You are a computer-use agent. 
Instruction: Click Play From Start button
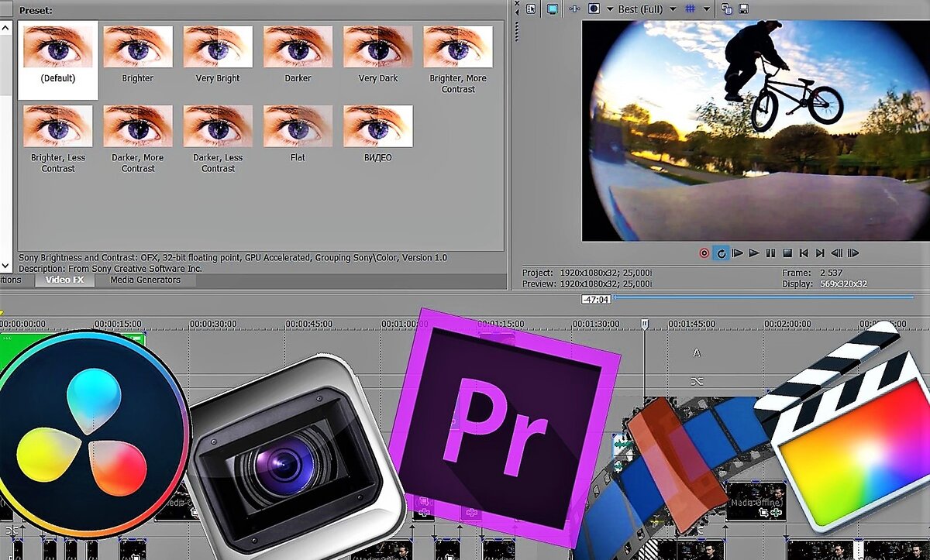tap(738, 253)
